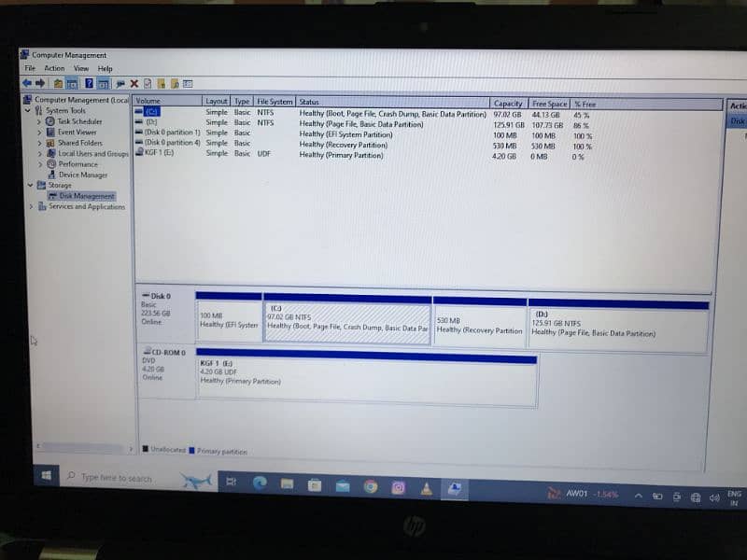Select Task Scheduler in the tree

[x=74, y=121]
